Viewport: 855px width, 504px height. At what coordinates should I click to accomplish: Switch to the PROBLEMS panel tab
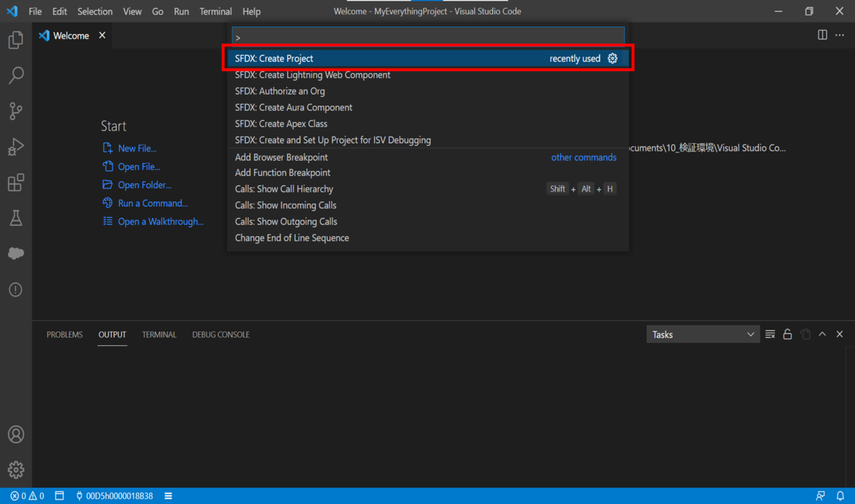pos(65,335)
